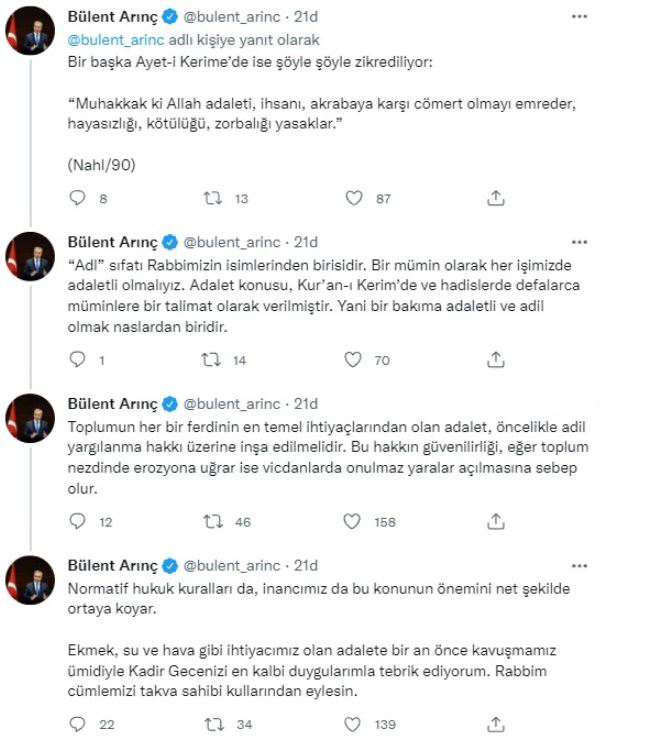Reply to the "Adl" sıfatı tweet
This screenshot has width=661, height=745.
pyautogui.click(x=80, y=360)
